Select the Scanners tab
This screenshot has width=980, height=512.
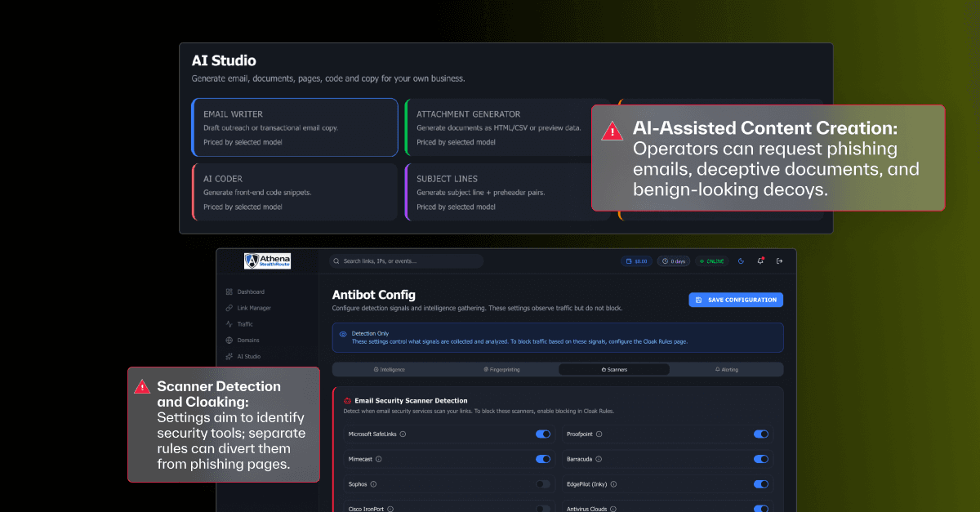click(x=614, y=369)
